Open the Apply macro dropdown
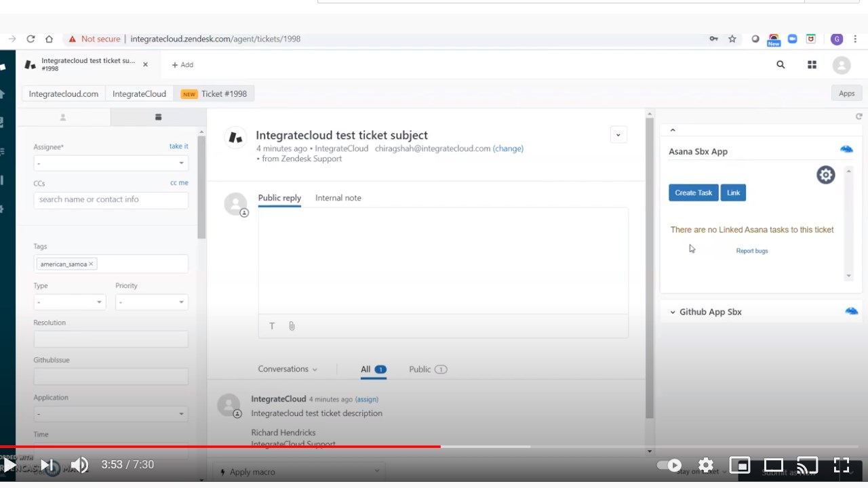This screenshot has height=488, width=868. [x=299, y=472]
